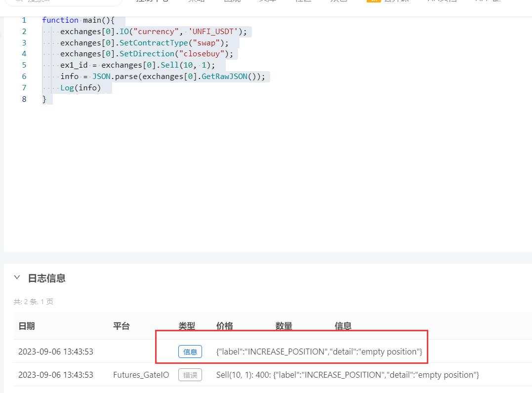Click the 共: 2 条, 1 页 pagination text
The width and height of the screenshot is (532, 393).
point(33,302)
